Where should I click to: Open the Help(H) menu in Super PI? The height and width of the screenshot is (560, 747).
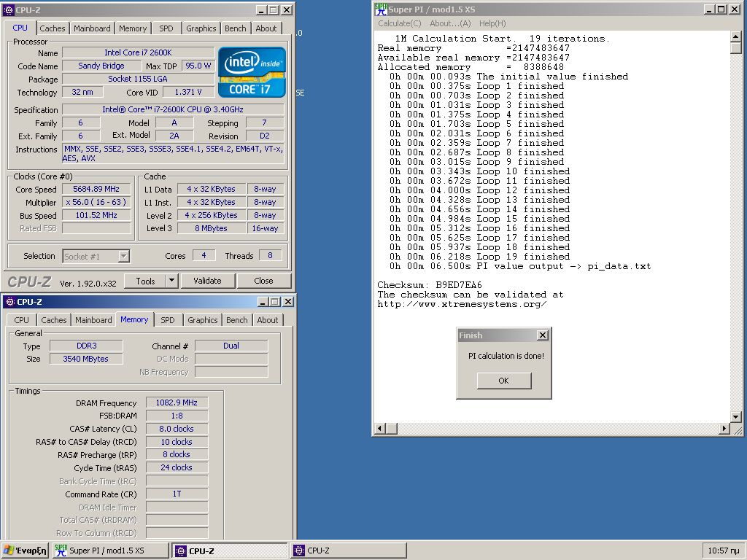pos(492,23)
